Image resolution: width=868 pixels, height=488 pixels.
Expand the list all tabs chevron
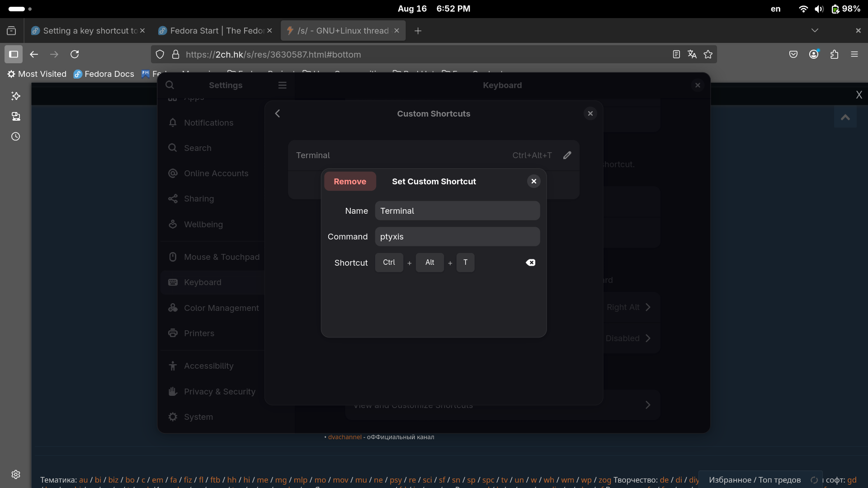coord(815,31)
